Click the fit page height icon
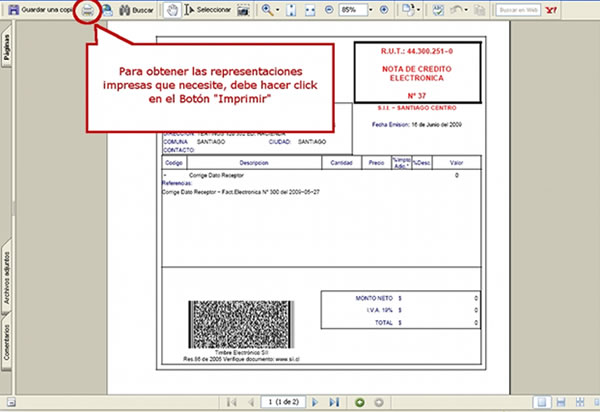The height and width of the screenshot is (412, 600). click(291, 10)
